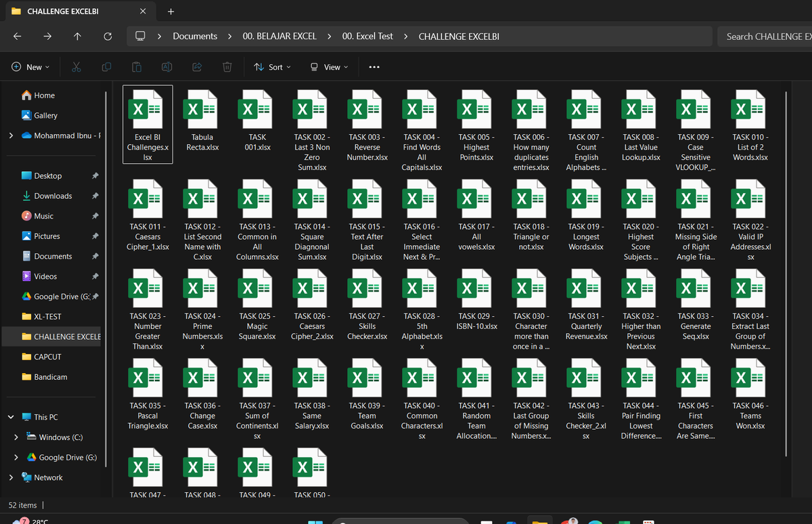Select TASK 005 - Highest Points file
The height and width of the screenshot is (524, 812).
click(x=476, y=125)
